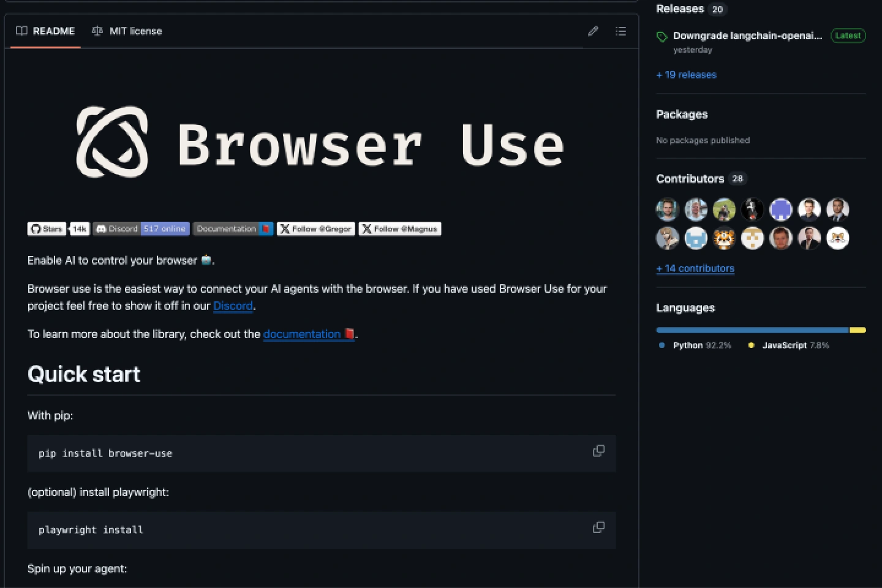
Task: Click the Latest release label
Action: [x=848, y=36]
